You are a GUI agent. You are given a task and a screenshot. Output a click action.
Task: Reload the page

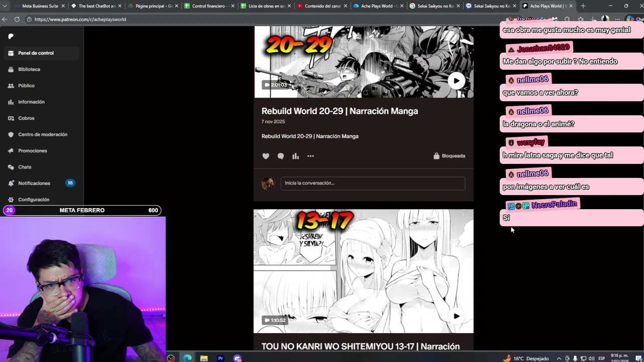[17, 19]
